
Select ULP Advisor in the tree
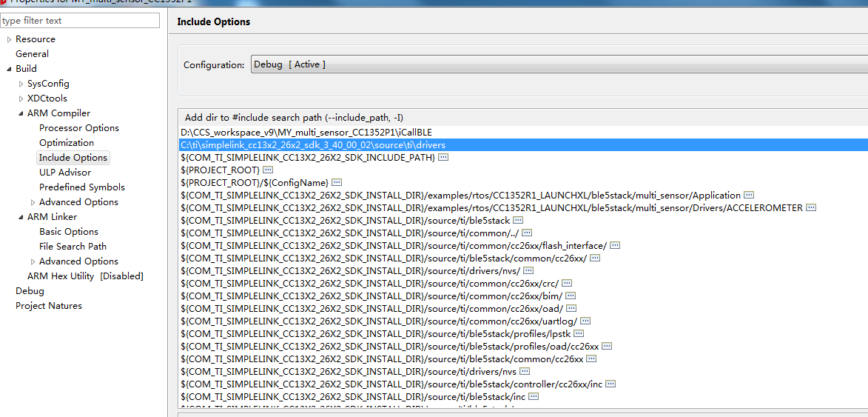pos(65,173)
